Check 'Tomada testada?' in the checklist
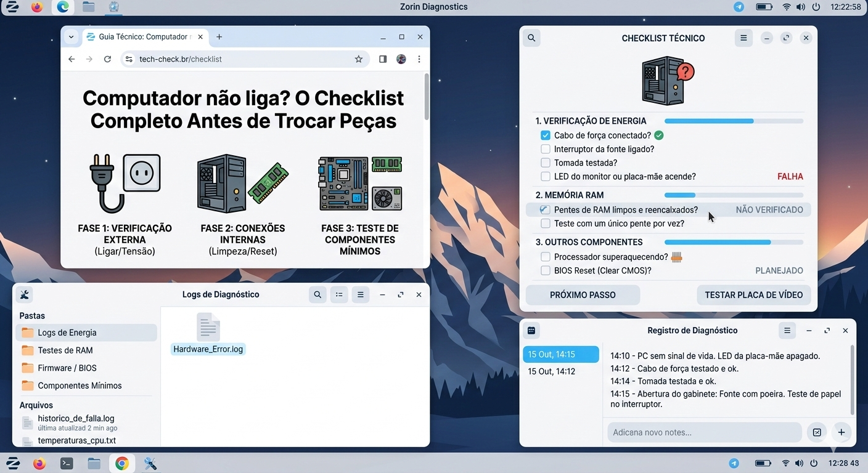The width and height of the screenshot is (868, 473). pyautogui.click(x=545, y=162)
